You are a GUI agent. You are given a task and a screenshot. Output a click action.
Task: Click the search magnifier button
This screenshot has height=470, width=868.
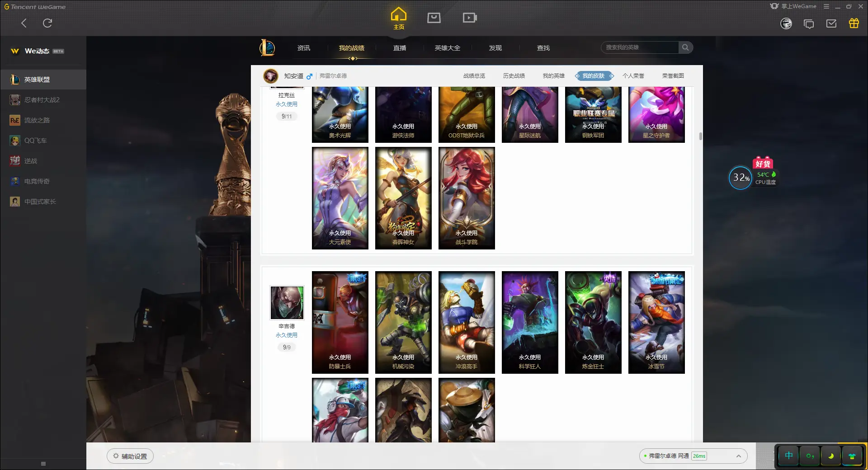(685, 47)
